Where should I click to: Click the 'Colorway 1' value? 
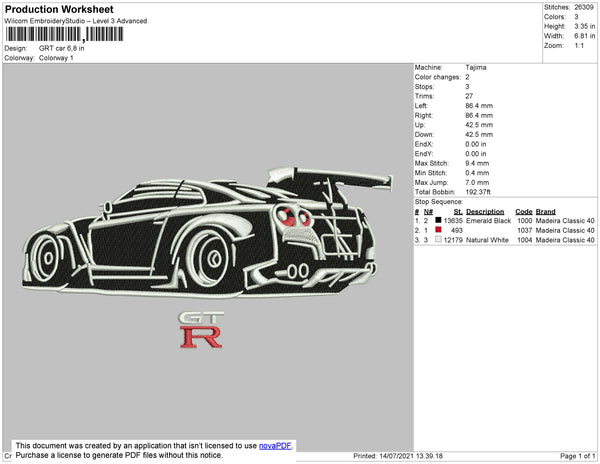point(56,58)
